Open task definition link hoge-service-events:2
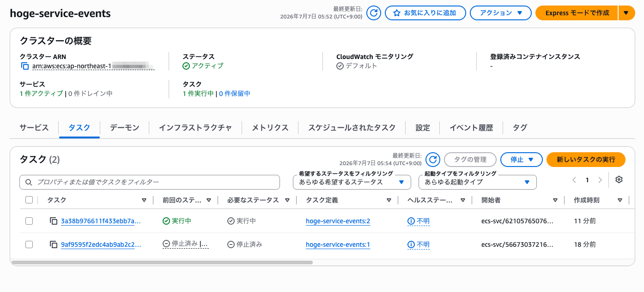 tap(338, 221)
